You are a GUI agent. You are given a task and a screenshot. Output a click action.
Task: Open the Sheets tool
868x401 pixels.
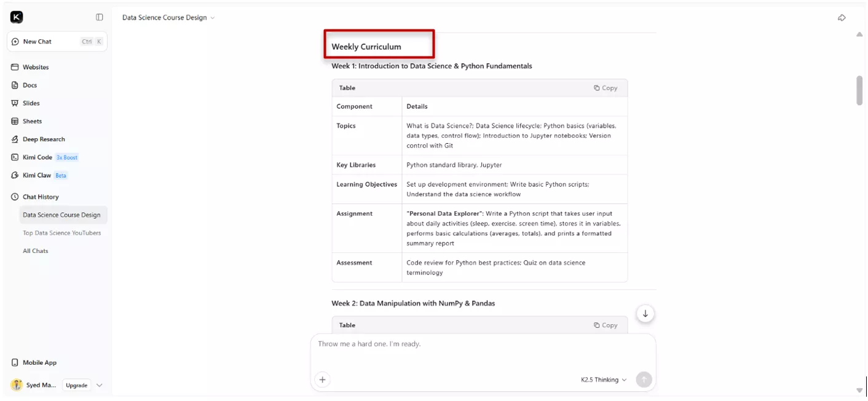coord(32,121)
